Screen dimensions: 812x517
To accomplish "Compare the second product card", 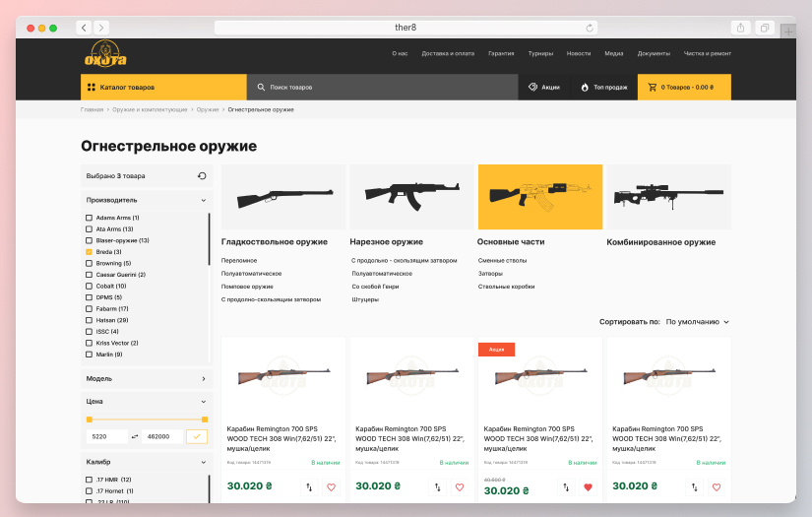I will (x=438, y=486).
